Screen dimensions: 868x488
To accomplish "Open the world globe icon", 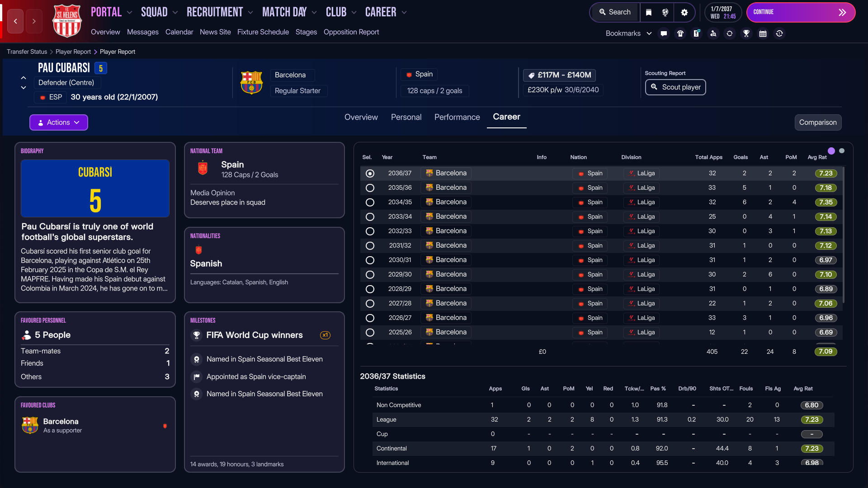I will [x=665, y=12].
